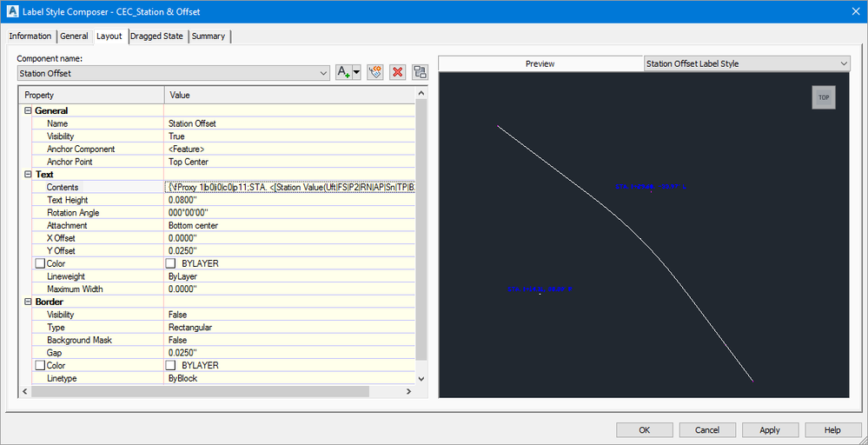
Task: Click the TOP view cube in preview
Action: (x=824, y=97)
